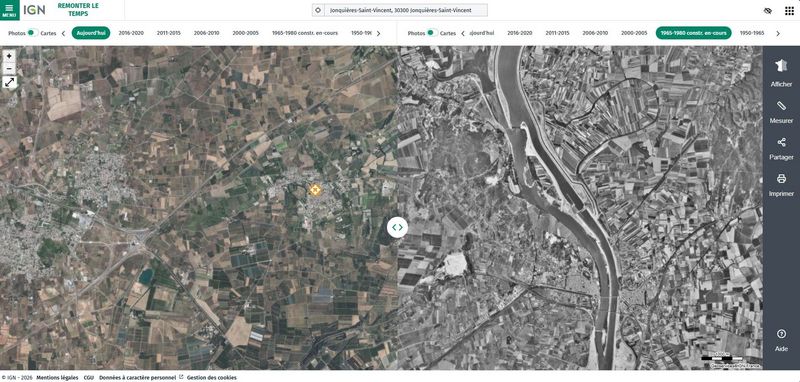Go to previous periods in right timeline
Screen dimensions: 800x382
point(463,33)
